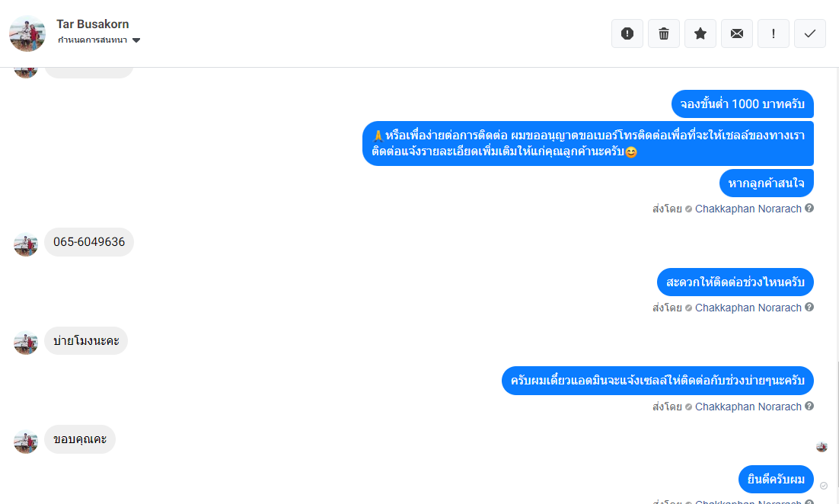Star this conversation to follow up
The width and height of the screenshot is (839, 504).
700,33
